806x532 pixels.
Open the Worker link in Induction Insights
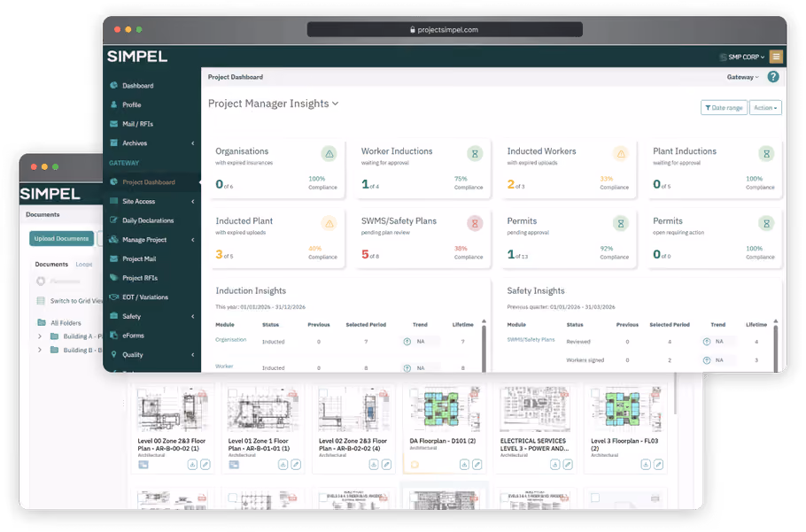tap(224, 366)
